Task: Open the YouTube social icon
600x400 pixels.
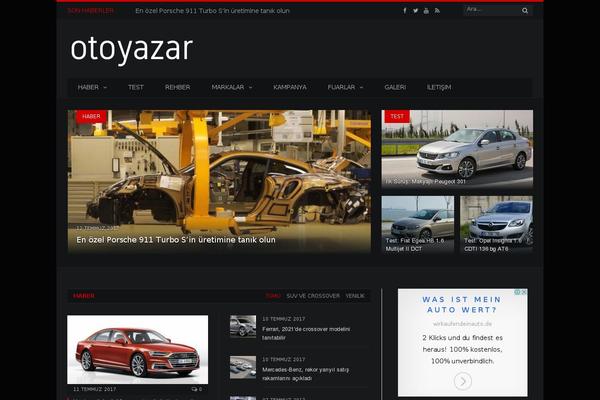Action: click(x=426, y=11)
